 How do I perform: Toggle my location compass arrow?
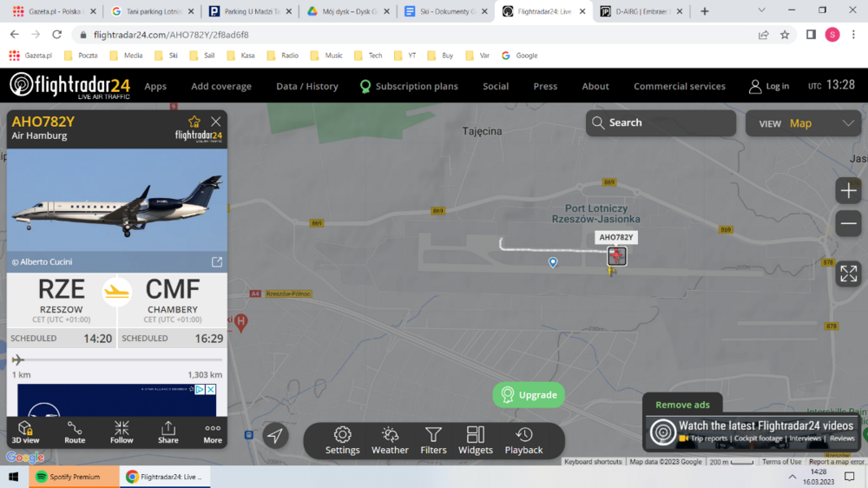[275, 435]
